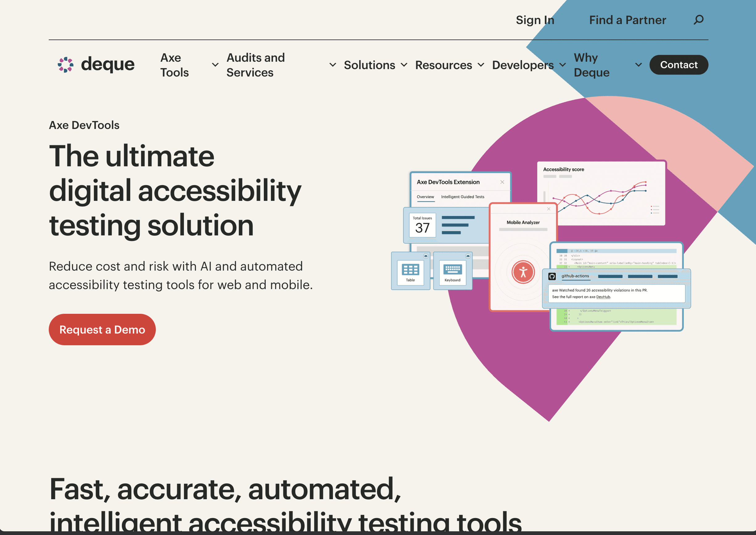Click the eye badge on Keyboard card
Screen dimensions: 756x535
pos(468,256)
